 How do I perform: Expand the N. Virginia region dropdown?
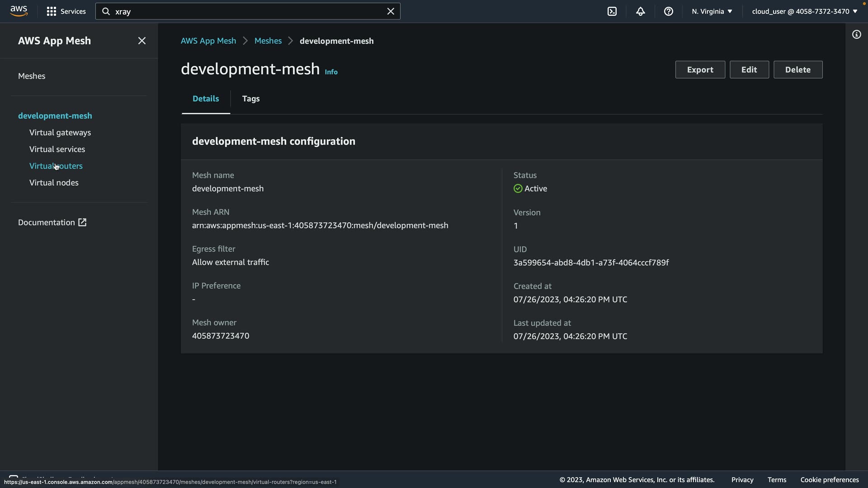click(712, 11)
